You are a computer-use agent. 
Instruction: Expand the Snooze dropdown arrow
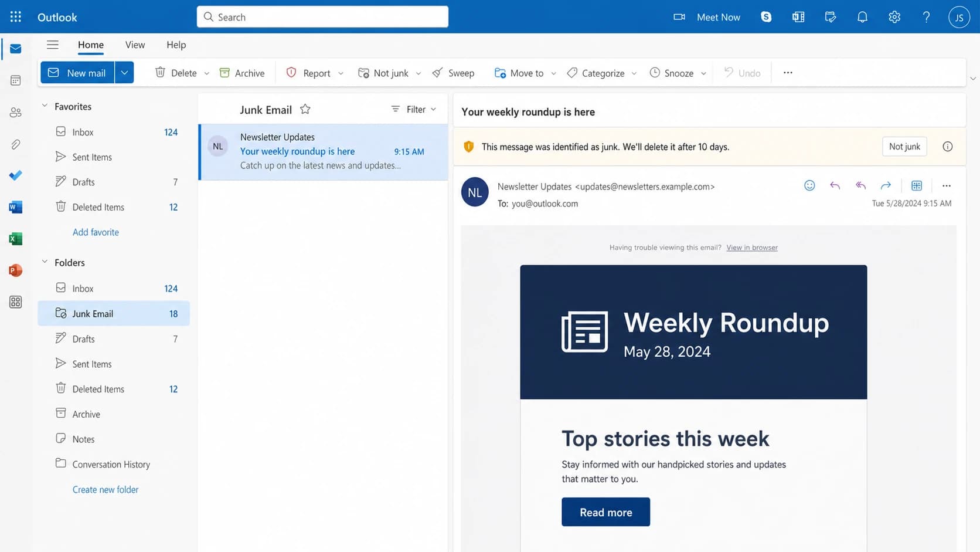click(703, 73)
